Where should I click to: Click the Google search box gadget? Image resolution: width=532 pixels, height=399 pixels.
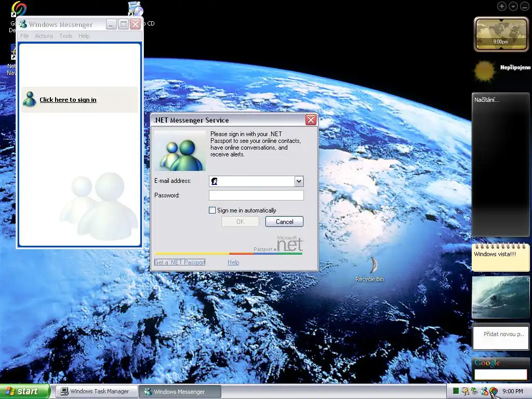(500, 374)
